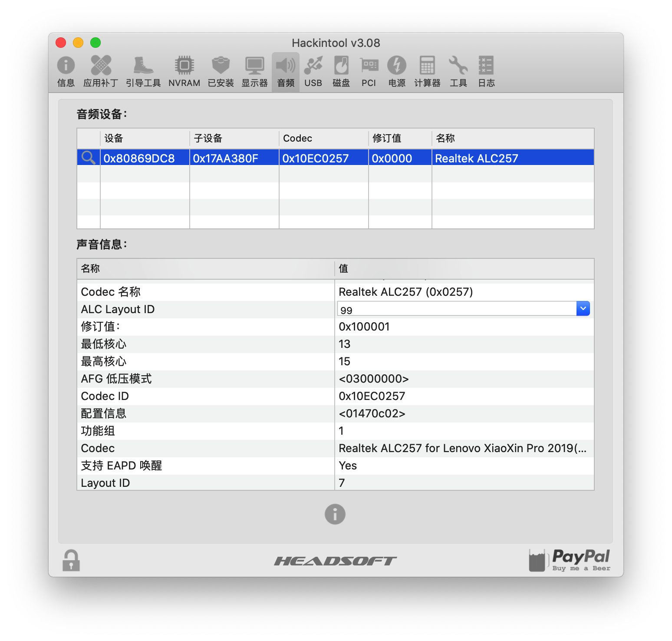
Task: Open the 应用补丁 patch section
Action: point(101,72)
